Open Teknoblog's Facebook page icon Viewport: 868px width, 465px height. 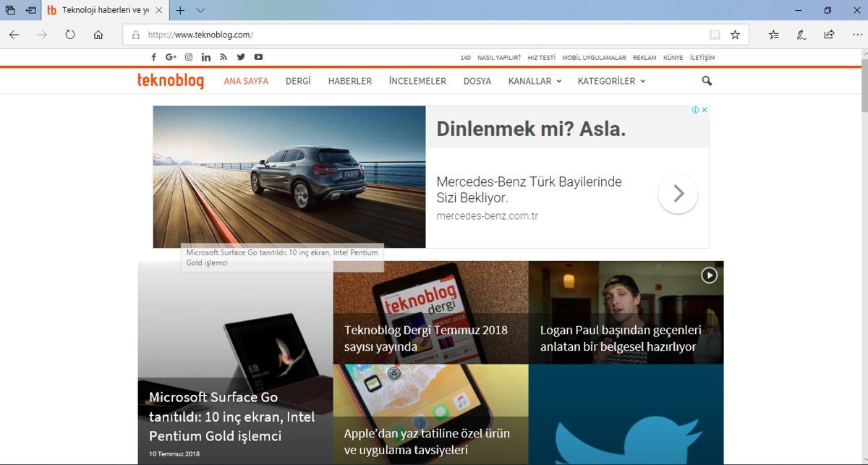(153, 57)
